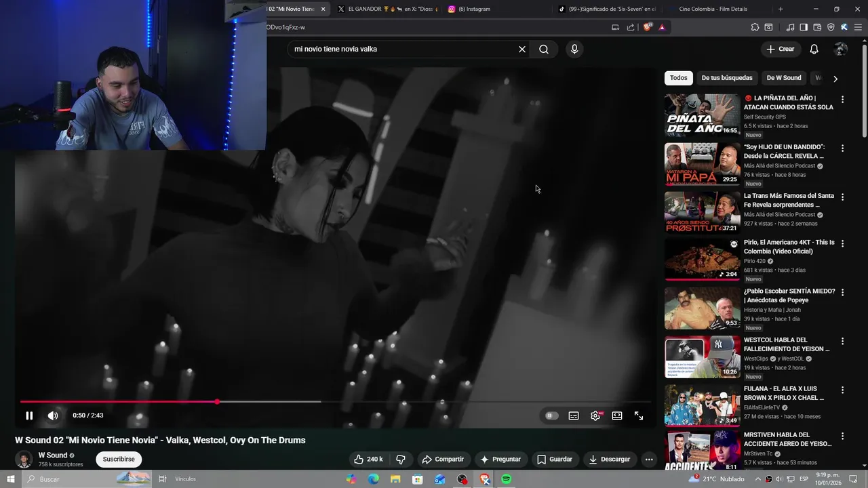Viewport: 868px width, 488px height.
Task: Click the YouTube search magnifier button
Action: click(544, 49)
